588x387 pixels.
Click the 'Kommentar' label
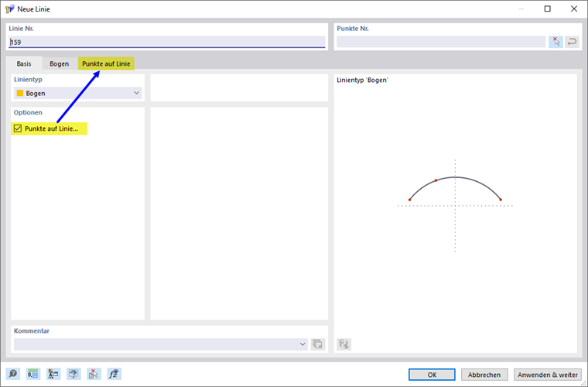(32, 330)
